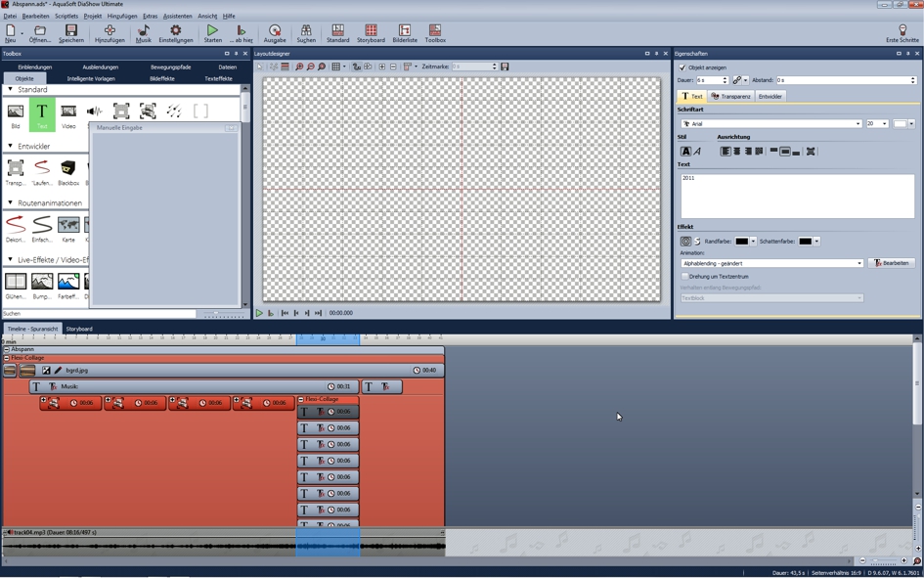
Task: Click the play button below the Layoutdesigner
Action: pyautogui.click(x=259, y=313)
